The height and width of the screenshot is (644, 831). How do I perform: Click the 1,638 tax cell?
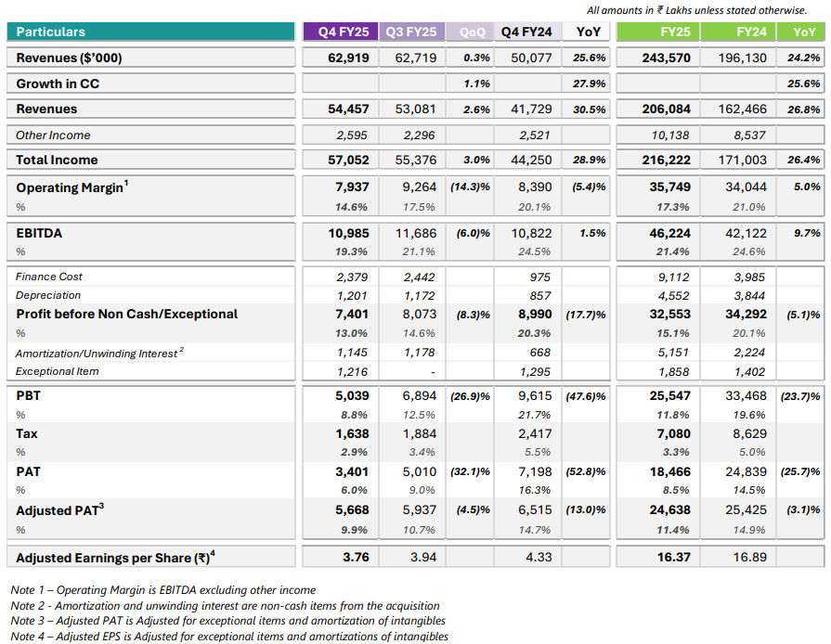352,433
